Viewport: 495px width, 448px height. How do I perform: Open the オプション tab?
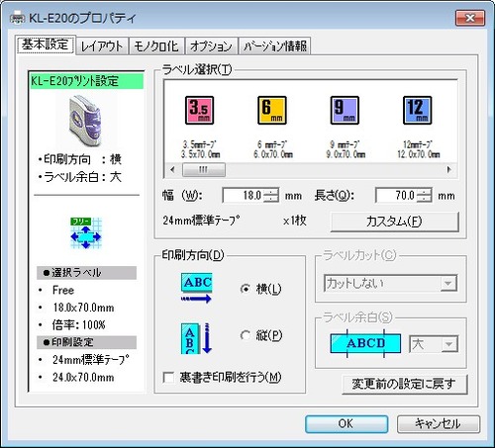[211, 46]
